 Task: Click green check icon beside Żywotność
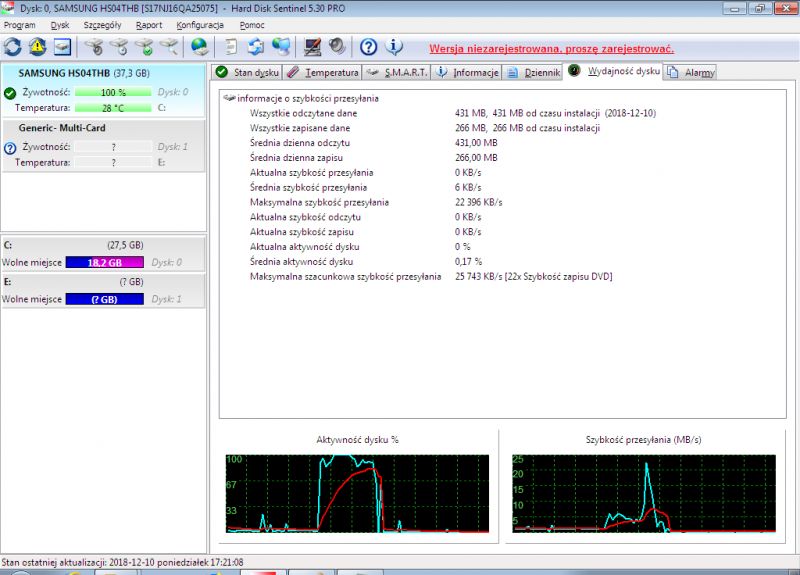click(x=10, y=93)
